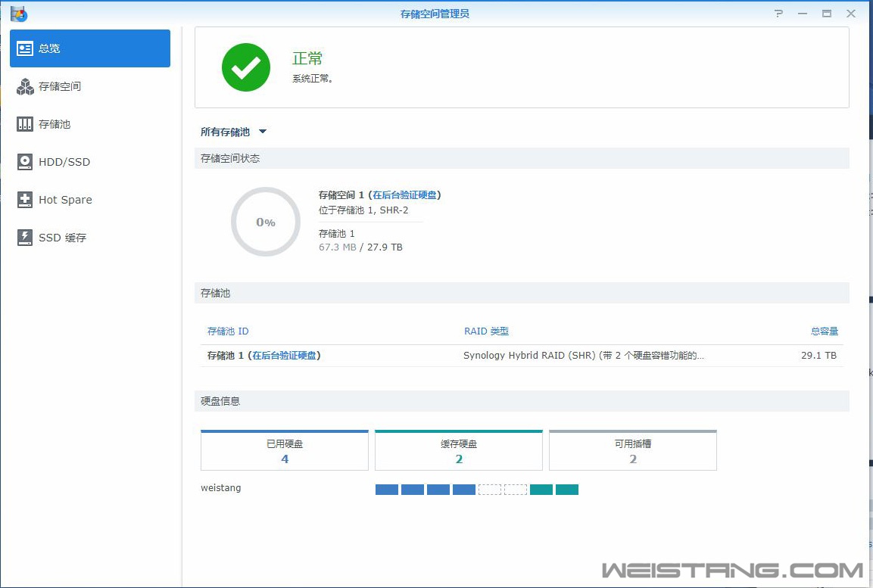
Task: Click the 在后台验证硬盘 link for 存储池 1
Action: coord(286,353)
